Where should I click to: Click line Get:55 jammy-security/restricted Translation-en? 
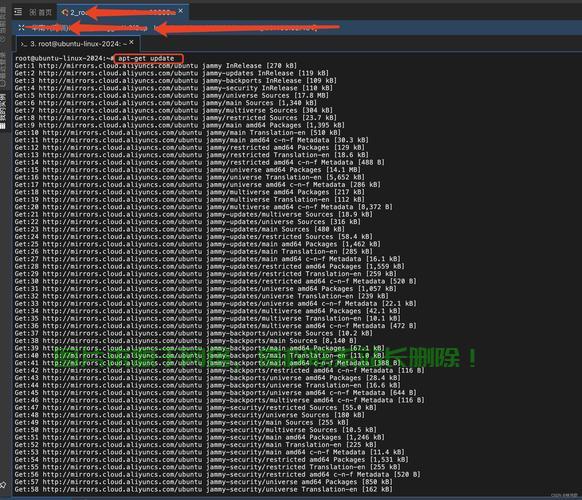click(207, 467)
